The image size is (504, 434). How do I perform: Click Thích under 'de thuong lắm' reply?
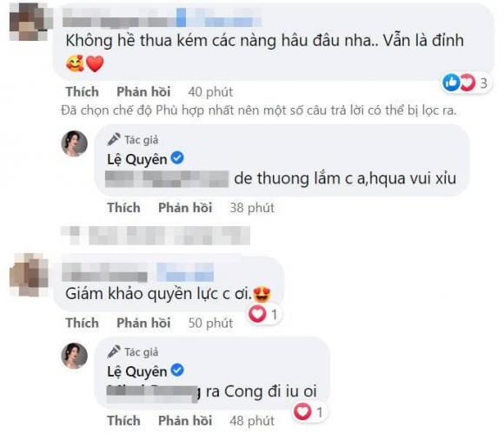[123, 208]
